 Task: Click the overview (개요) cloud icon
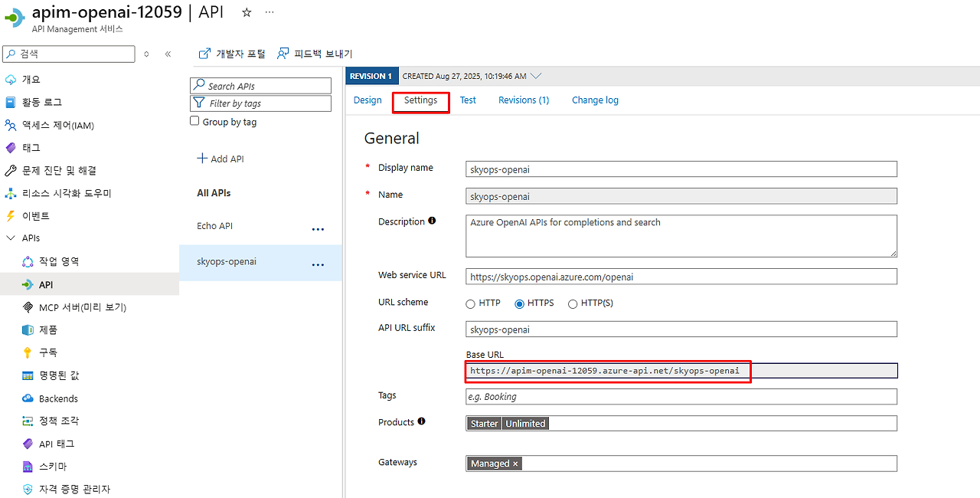pos(11,80)
